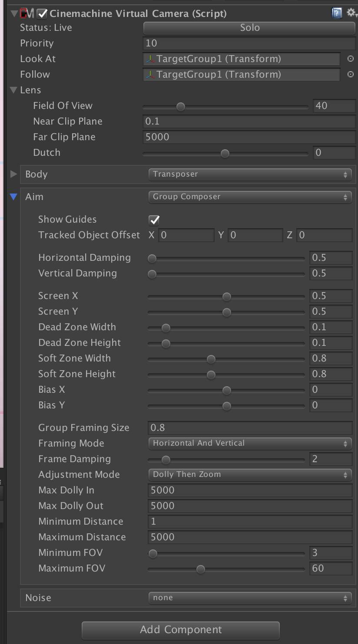Open the Body Transposer dropdown
This screenshot has height=644, width=358.
(x=249, y=174)
